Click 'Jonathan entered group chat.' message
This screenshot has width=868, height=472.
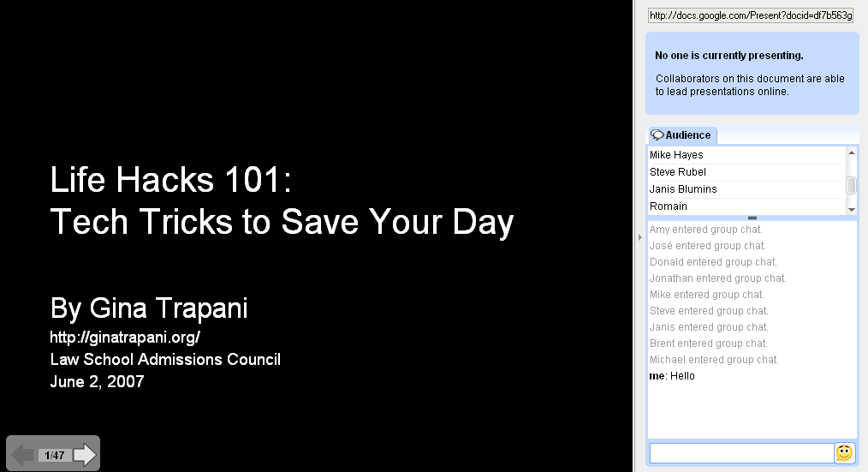pos(718,278)
